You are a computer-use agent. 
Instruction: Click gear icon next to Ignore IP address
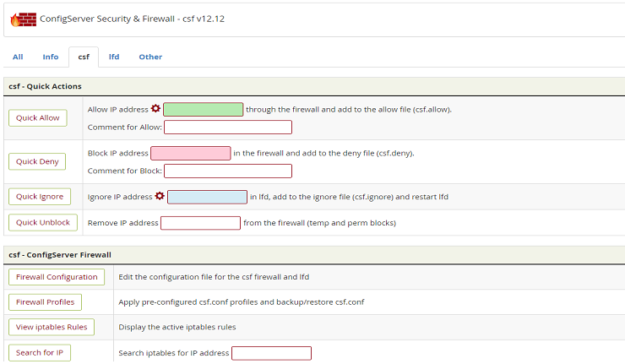click(160, 196)
